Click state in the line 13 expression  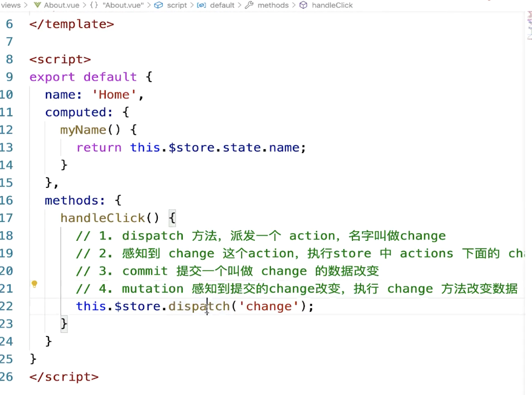tap(242, 147)
